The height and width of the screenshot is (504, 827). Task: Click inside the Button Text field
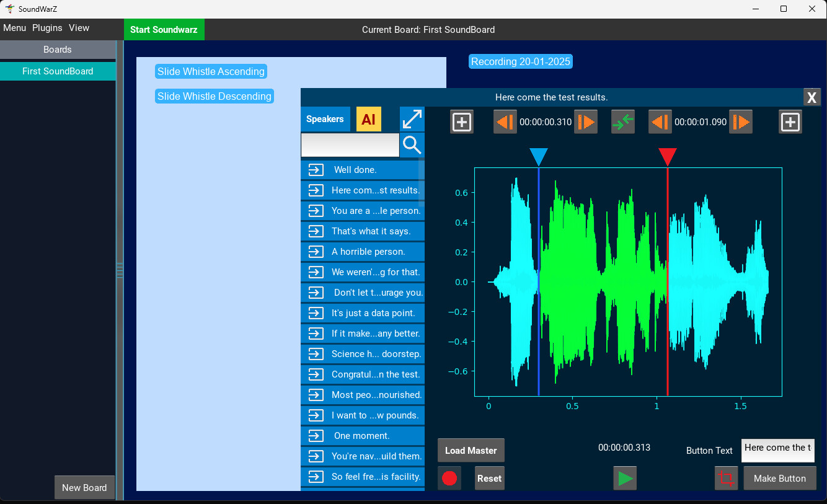point(778,451)
